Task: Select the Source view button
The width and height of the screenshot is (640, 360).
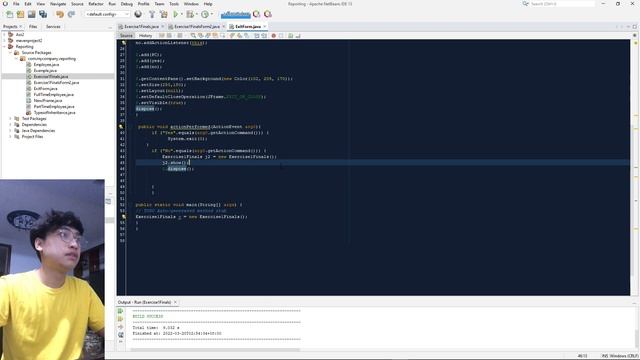Action: pos(126,36)
